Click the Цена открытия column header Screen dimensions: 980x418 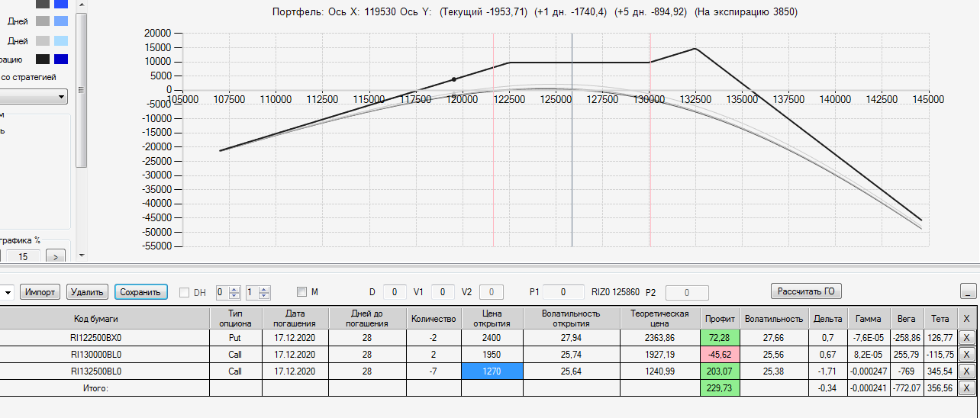coord(492,318)
